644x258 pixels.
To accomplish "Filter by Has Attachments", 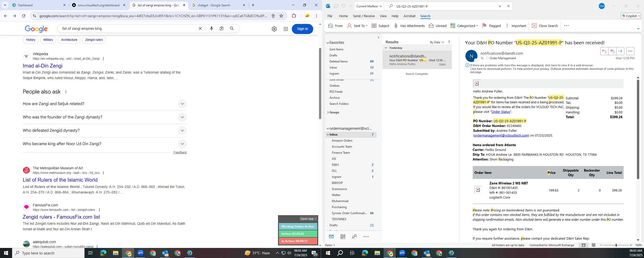I will [409, 26].
